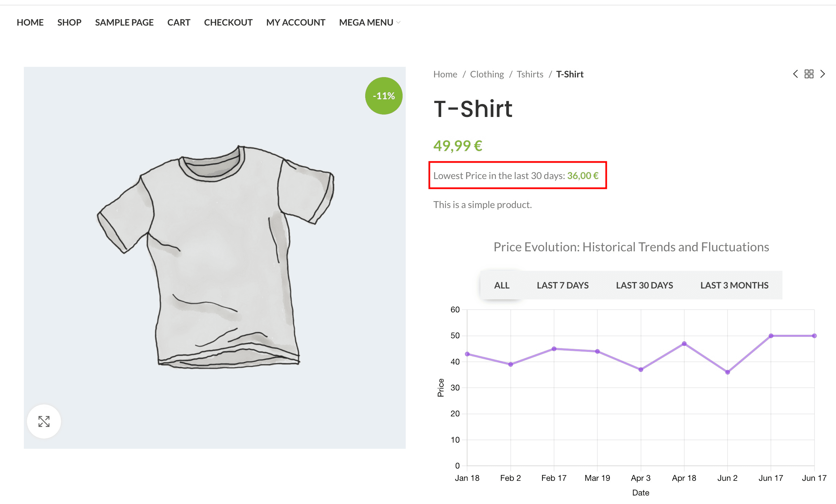Image resolution: width=836 pixels, height=504 pixels.
Task: Switch to Last 7 Days tab
Action: click(563, 285)
